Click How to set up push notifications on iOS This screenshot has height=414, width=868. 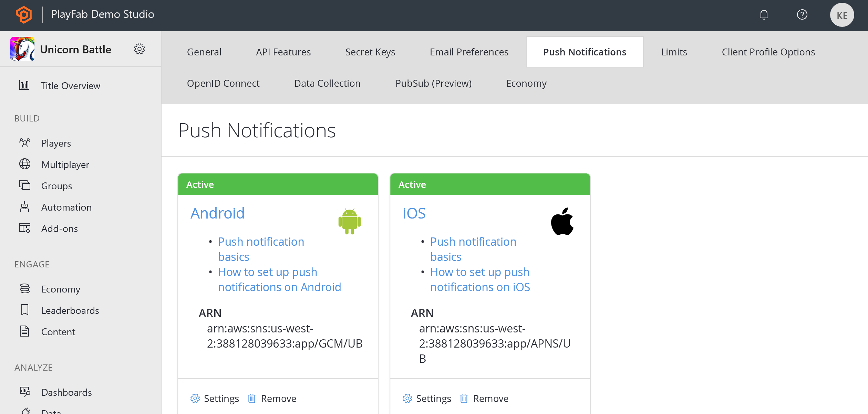coord(479,278)
